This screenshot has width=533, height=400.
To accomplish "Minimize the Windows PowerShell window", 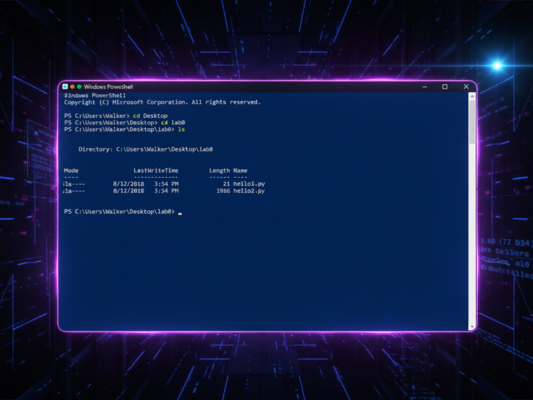I will 425,87.
